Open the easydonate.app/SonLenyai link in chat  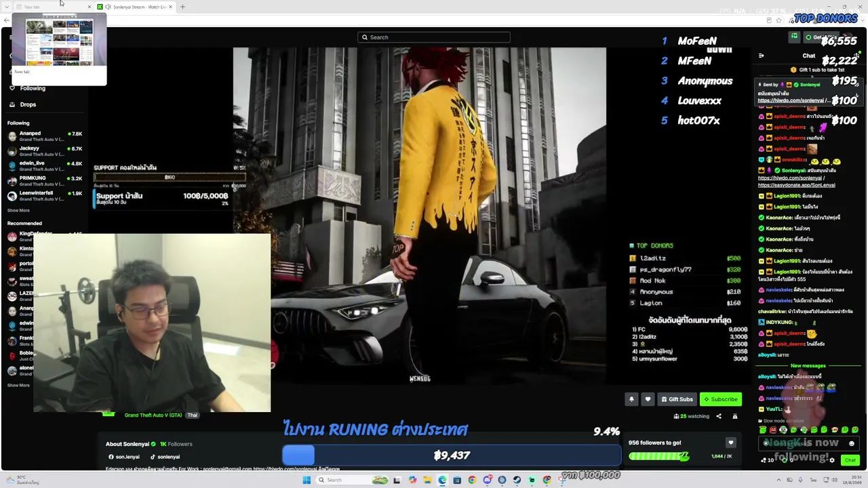coord(797,185)
